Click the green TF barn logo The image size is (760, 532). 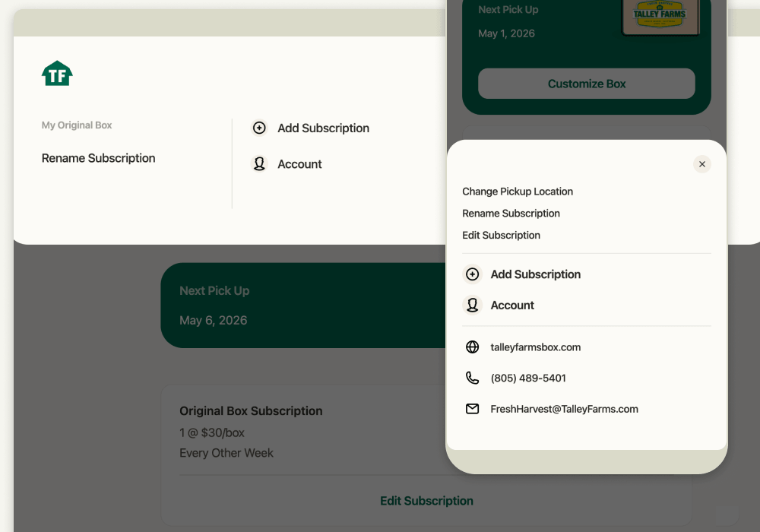coord(57,74)
